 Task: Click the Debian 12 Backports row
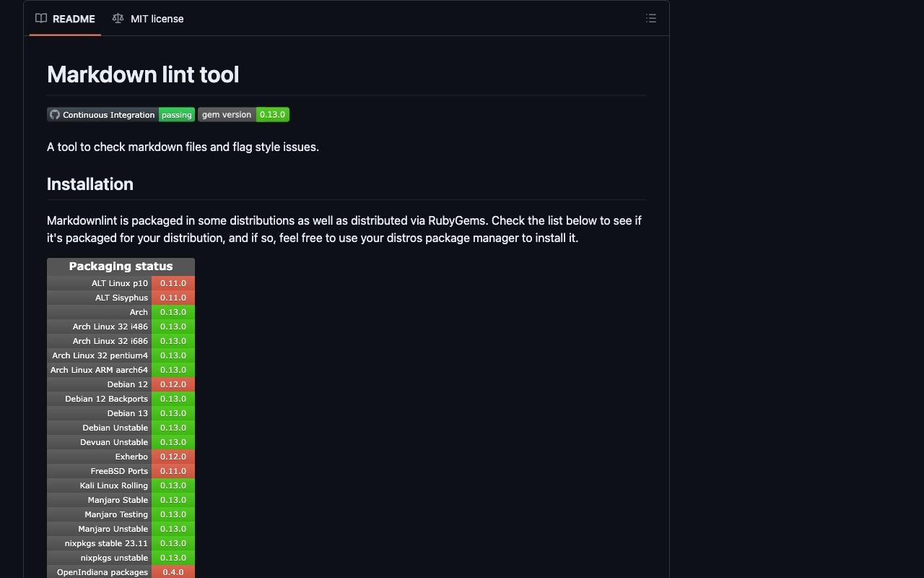click(x=121, y=399)
